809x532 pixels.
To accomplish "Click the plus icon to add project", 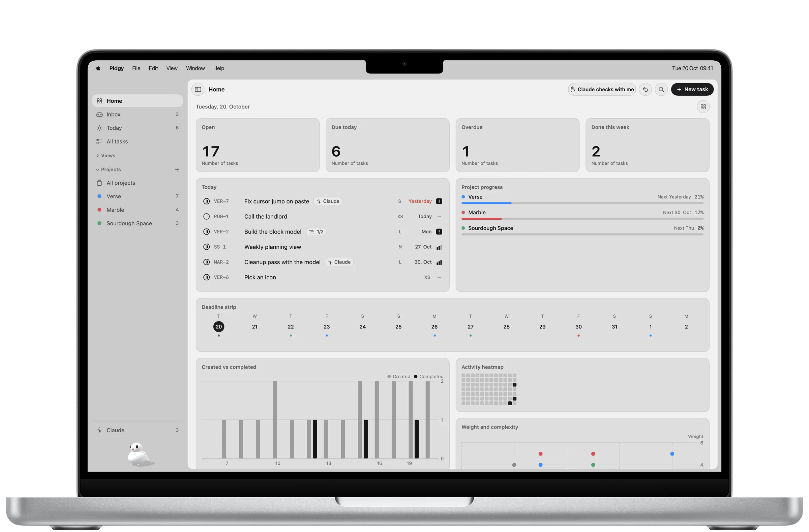I will (x=177, y=169).
